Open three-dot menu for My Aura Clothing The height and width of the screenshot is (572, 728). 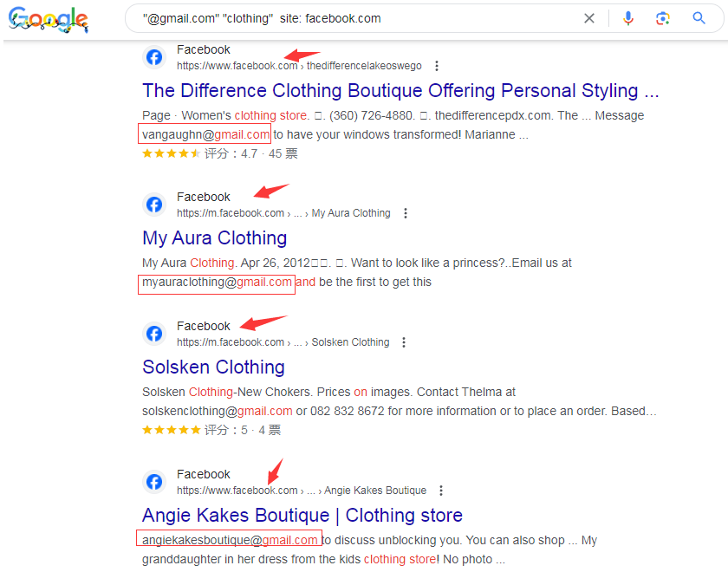tap(406, 213)
